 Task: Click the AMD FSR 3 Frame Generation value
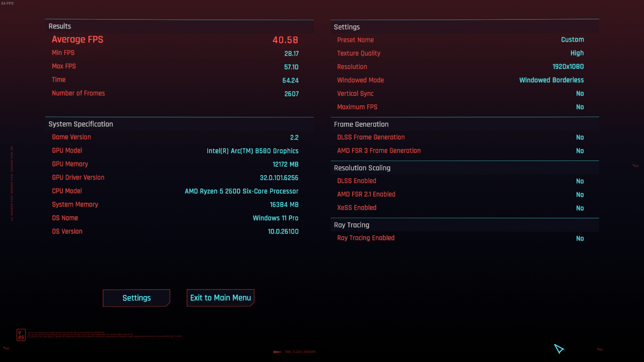(580, 151)
